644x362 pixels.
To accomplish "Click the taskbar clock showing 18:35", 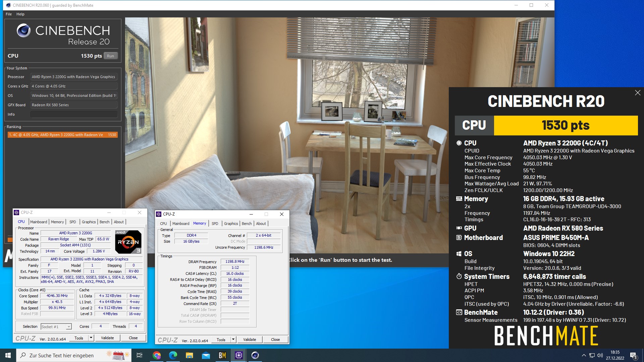I will tap(615, 355).
